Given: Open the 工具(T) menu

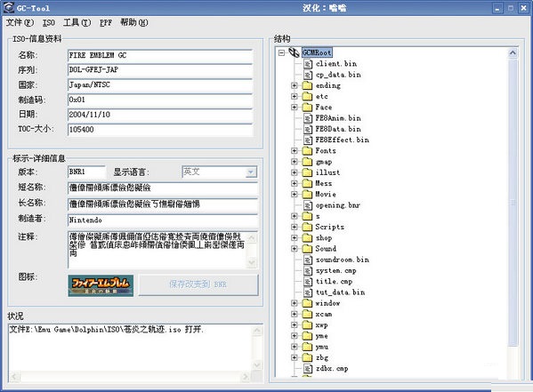Looking at the screenshot, I should coord(77,23).
